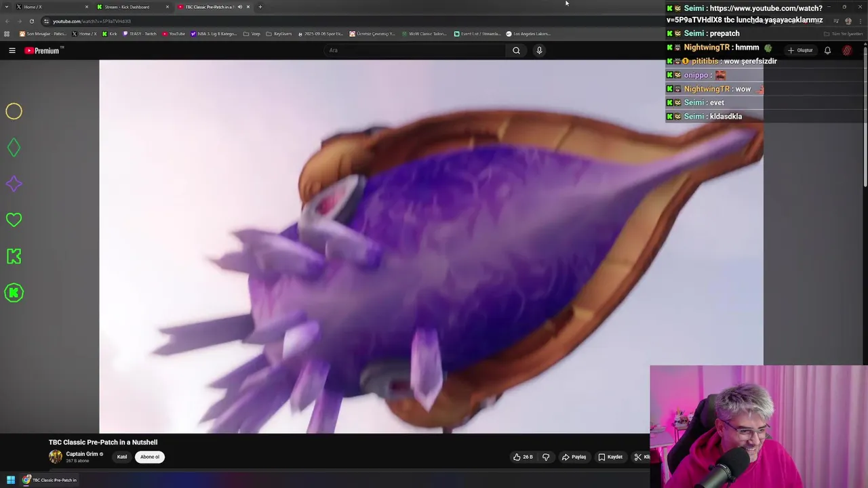Open '2025-09-06 Spor Ek...' bookmark
The image size is (868, 488).
(x=321, y=34)
